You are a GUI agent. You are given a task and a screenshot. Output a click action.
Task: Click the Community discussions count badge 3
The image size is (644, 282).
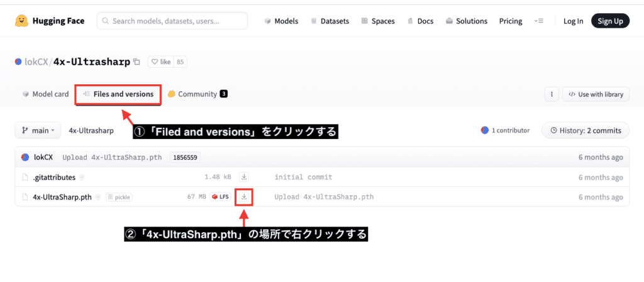pos(223,94)
